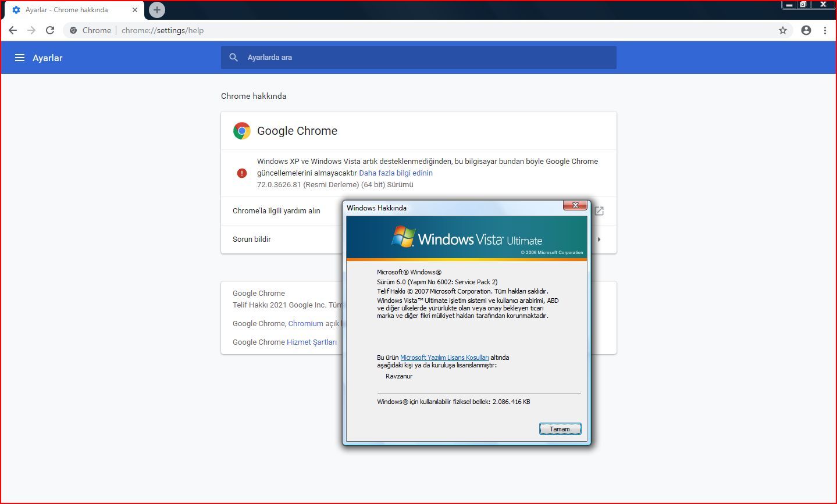Image resolution: width=837 pixels, height=504 pixels.
Task: Click the Ayarlarda ara search field
Action: pos(419,58)
